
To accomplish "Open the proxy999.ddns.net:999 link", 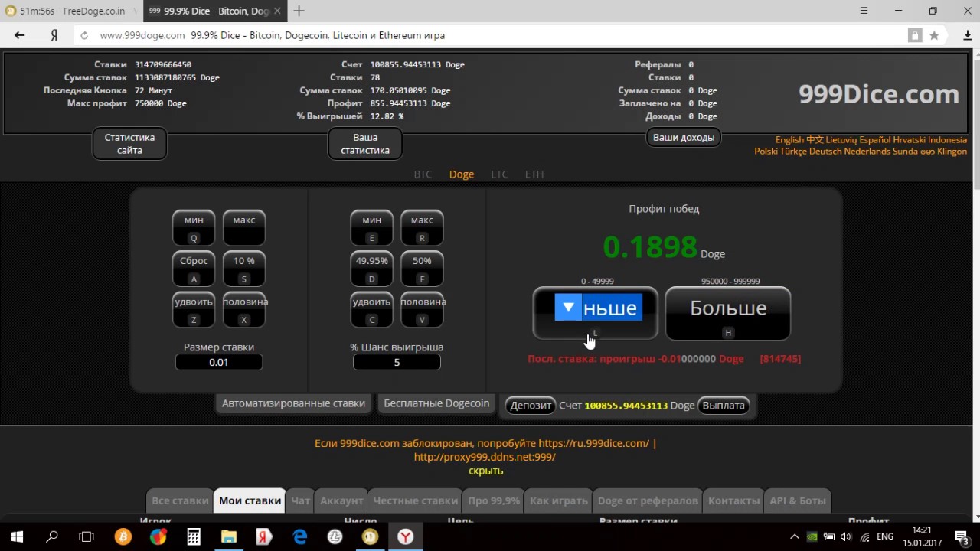I will (485, 457).
